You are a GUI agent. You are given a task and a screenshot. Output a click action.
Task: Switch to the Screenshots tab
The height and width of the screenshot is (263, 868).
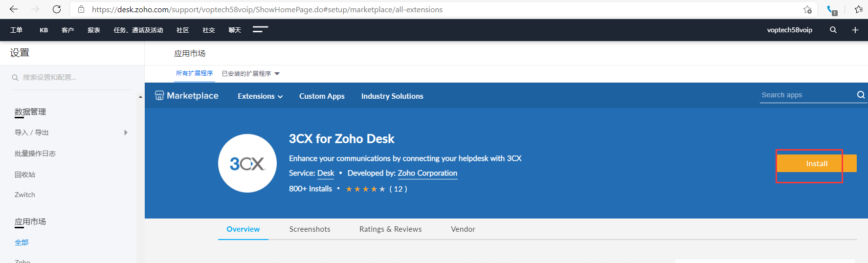(x=310, y=229)
